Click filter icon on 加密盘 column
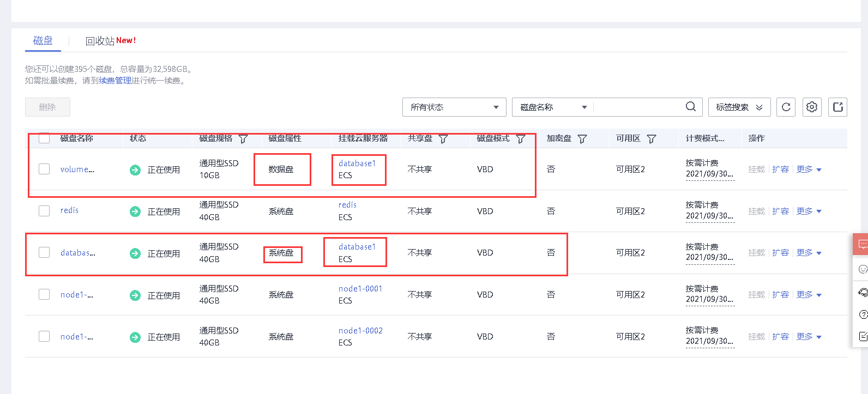This screenshot has height=394, width=868. (582, 139)
